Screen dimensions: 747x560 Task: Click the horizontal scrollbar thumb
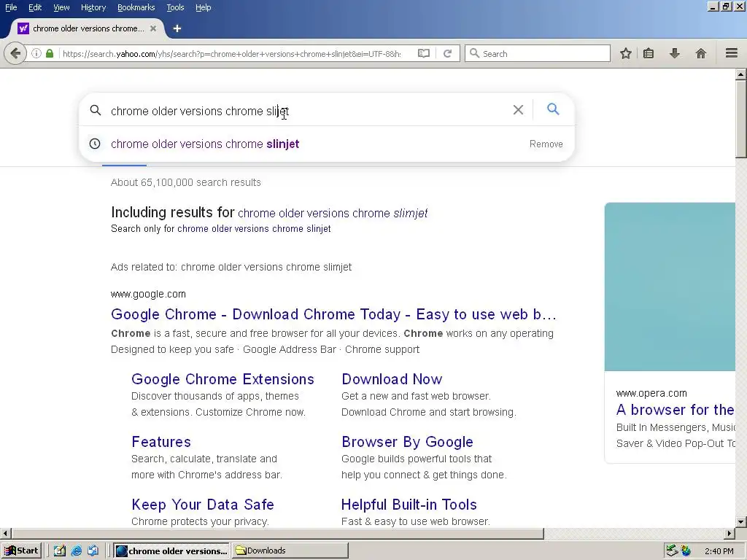[277, 533]
